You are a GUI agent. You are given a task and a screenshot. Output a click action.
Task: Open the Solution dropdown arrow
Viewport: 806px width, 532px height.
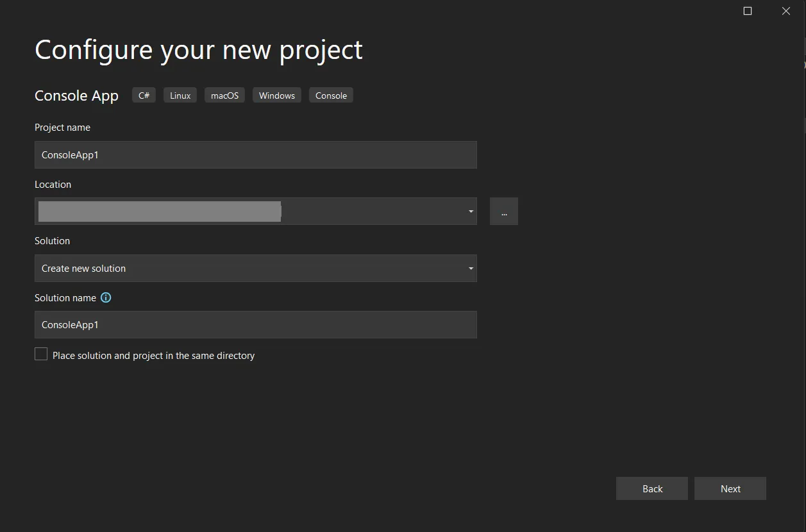tap(471, 269)
